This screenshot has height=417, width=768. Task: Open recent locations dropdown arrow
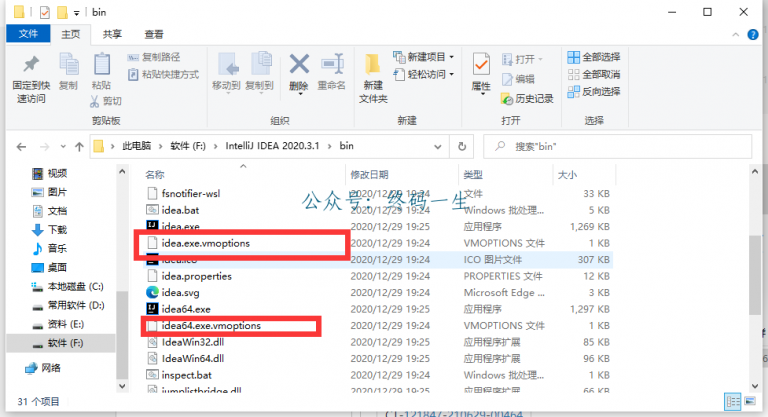63,147
